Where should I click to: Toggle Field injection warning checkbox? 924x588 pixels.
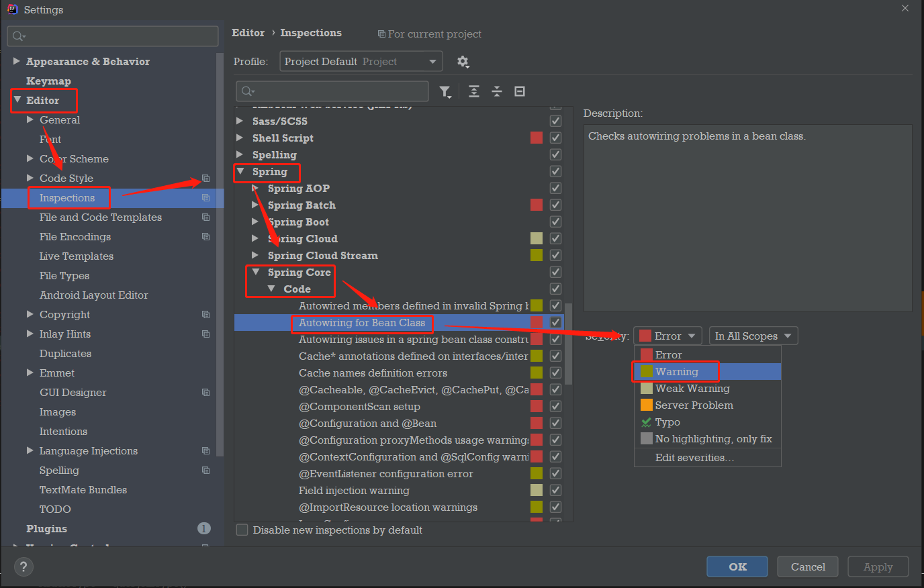click(x=555, y=490)
